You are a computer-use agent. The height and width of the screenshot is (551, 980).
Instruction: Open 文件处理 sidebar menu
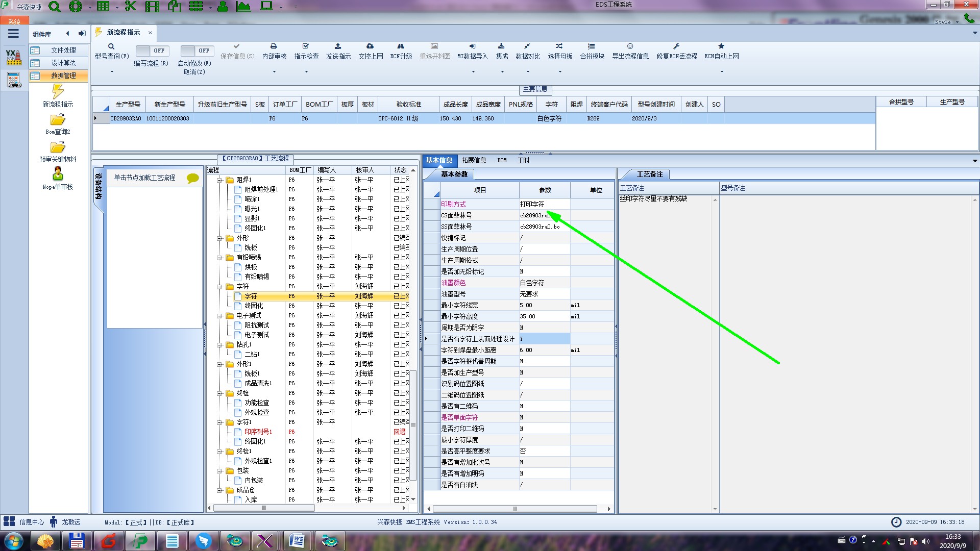pos(58,50)
